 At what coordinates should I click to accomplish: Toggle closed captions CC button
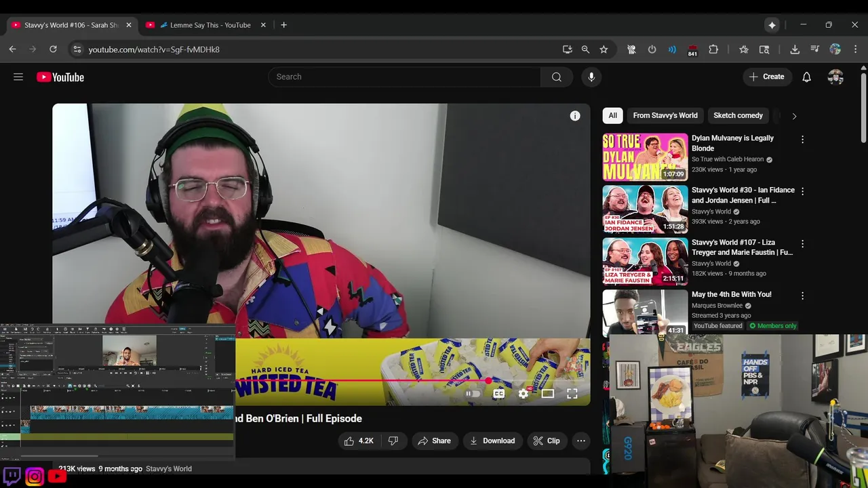(498, 393)
